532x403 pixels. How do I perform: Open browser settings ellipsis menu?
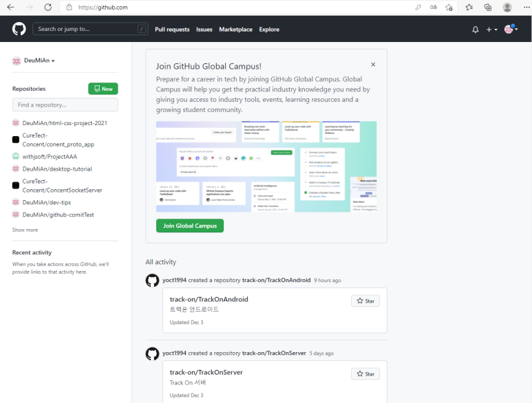526,7
